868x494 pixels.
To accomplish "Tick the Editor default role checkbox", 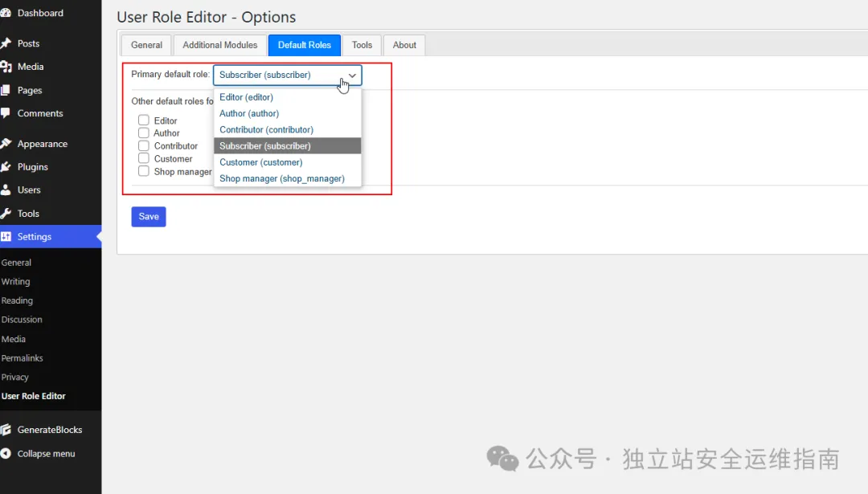I will click(144, 120).
